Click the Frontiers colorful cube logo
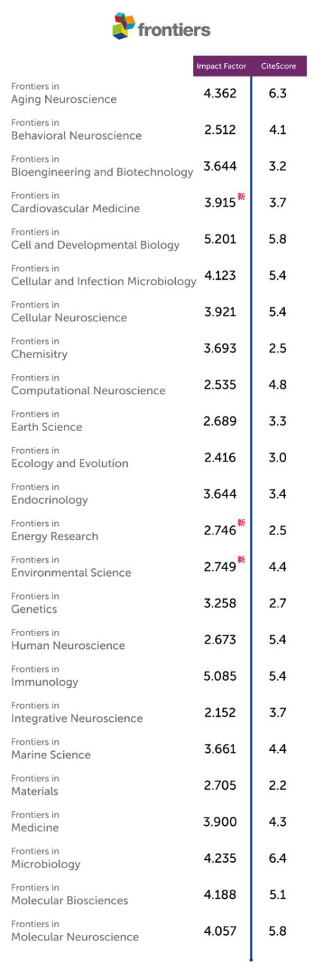Viewport: 323px width, 980px height. click(x=124, y=26)
